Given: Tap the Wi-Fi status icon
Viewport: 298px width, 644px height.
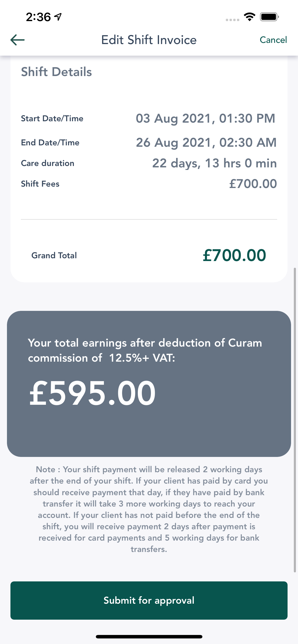Looking at the screenshot, I should point(249,17).
